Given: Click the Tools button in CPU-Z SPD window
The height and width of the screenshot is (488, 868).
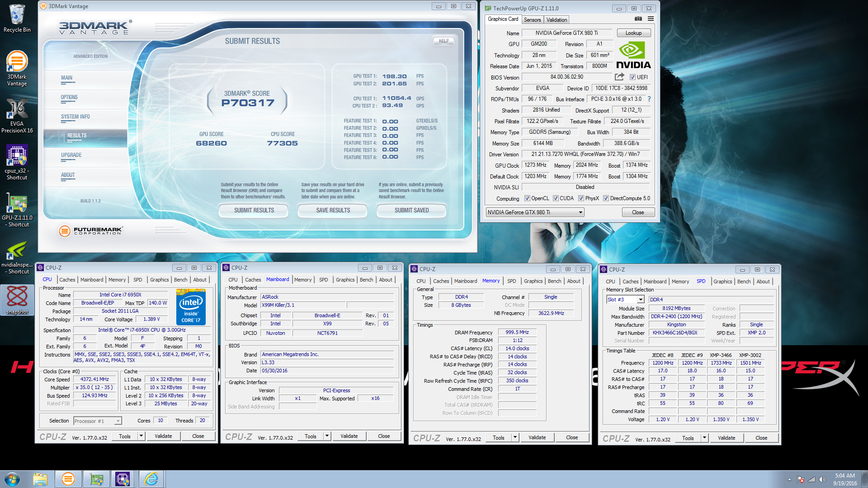Looking at the screenshot, I should (x=688, y=438).
